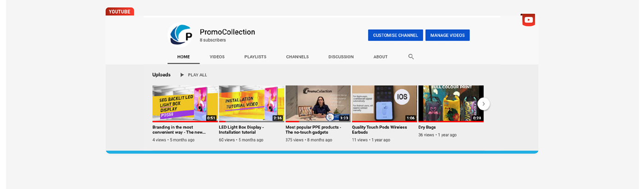Click the 1:06 duration badge

coord(411,118)
